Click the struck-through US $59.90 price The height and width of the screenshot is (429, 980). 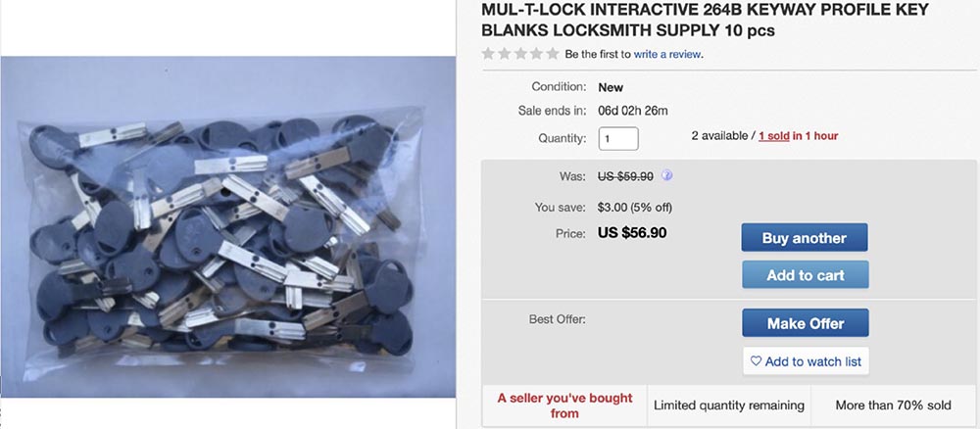pos(627,176)
